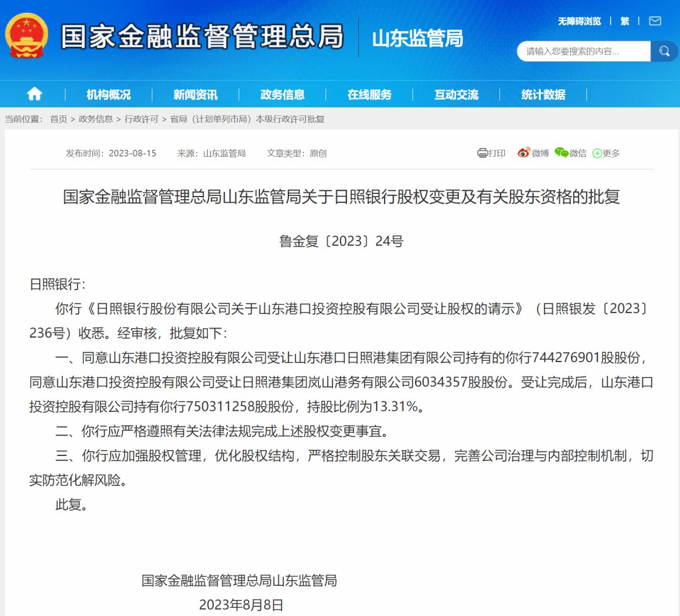Click paragraph two starting 二、你行应严格遵照
Image resolution: width=680 pixels, height=616 pixels.
[224, 431]
